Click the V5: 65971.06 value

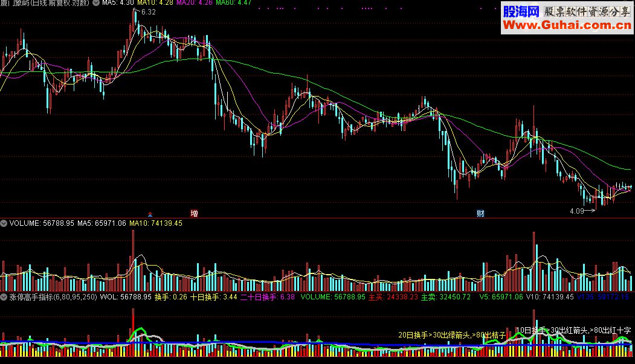[x=501, y=297]
